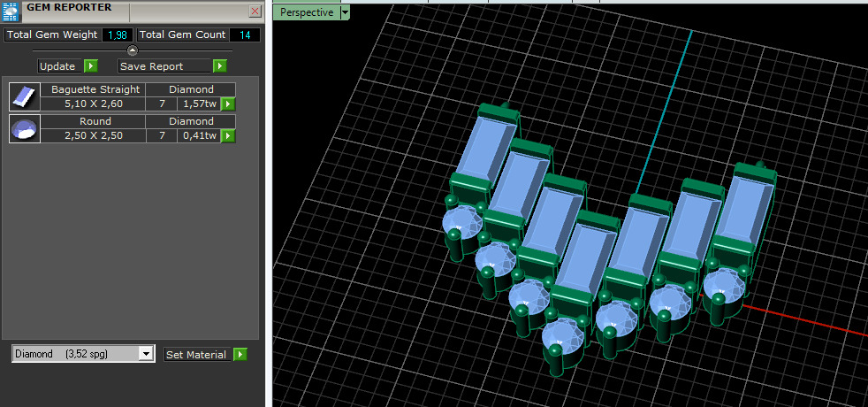Click the Baguette Straight gem thumbnail

25,97
